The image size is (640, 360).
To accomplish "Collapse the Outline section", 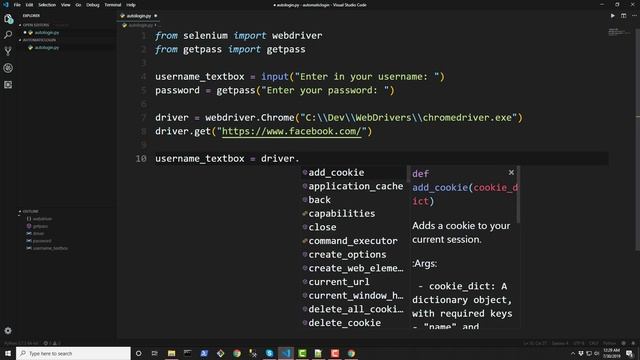I will point(29,211).
